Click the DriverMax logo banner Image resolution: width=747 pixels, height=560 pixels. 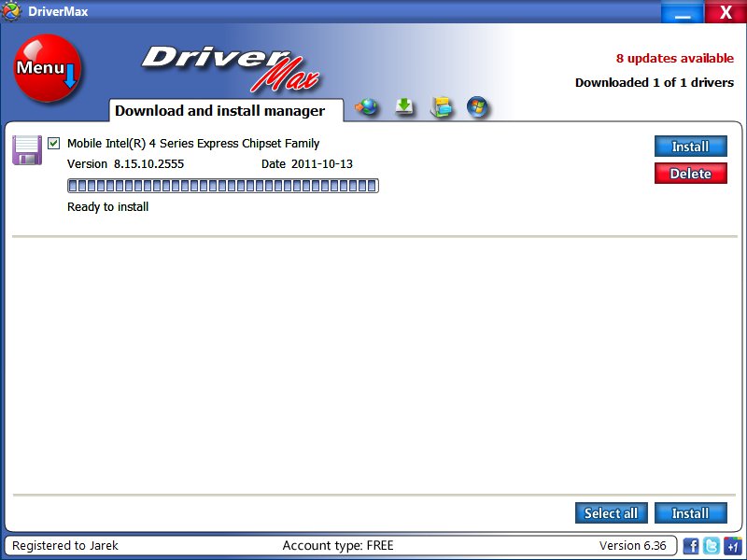[232, 68]
